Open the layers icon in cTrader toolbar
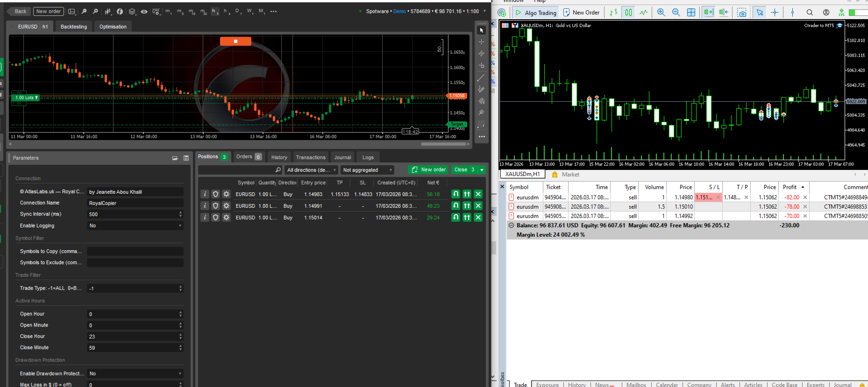 (x=132, y=11)
